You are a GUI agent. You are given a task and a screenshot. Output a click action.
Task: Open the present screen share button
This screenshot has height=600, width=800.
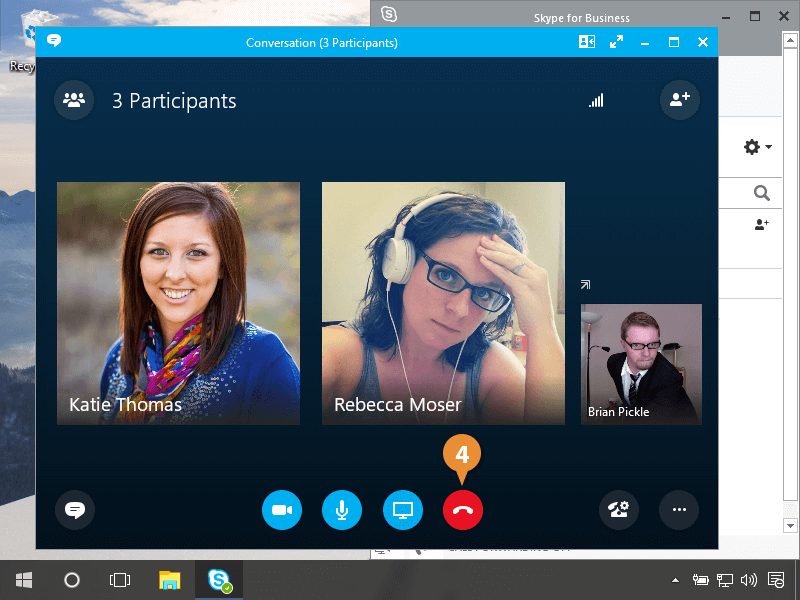tap(403, 510)
